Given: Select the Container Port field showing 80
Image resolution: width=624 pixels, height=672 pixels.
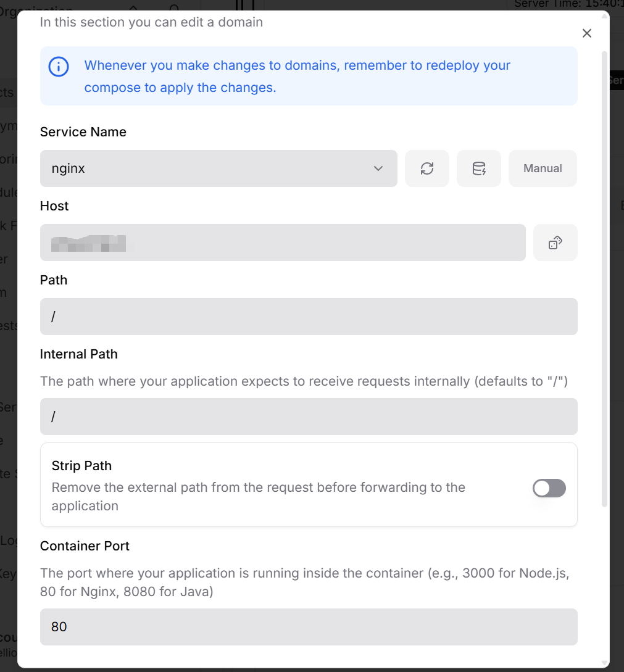Looking at the screenshot, I should (x=308, y=627).
